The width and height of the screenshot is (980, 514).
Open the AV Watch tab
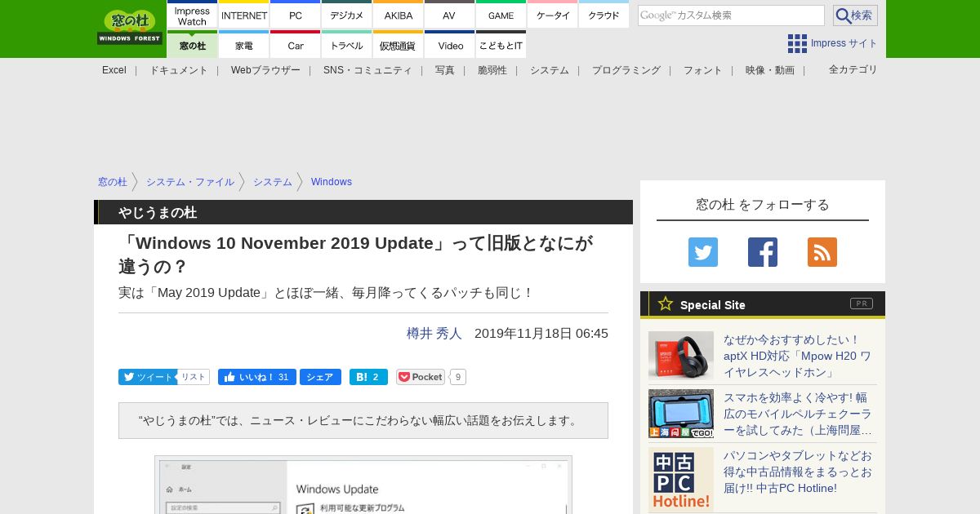coord(449,16)
